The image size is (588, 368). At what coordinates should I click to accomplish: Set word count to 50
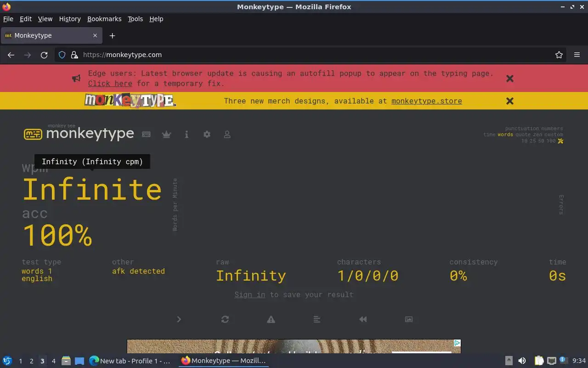pyautogui.click(x=541, y=141)
